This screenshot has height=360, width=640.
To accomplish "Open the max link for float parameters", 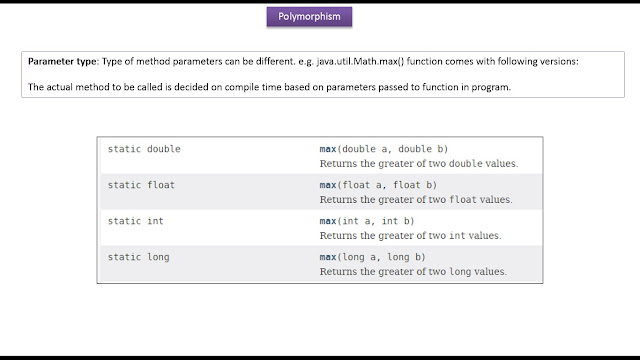I will pos(328,185).
